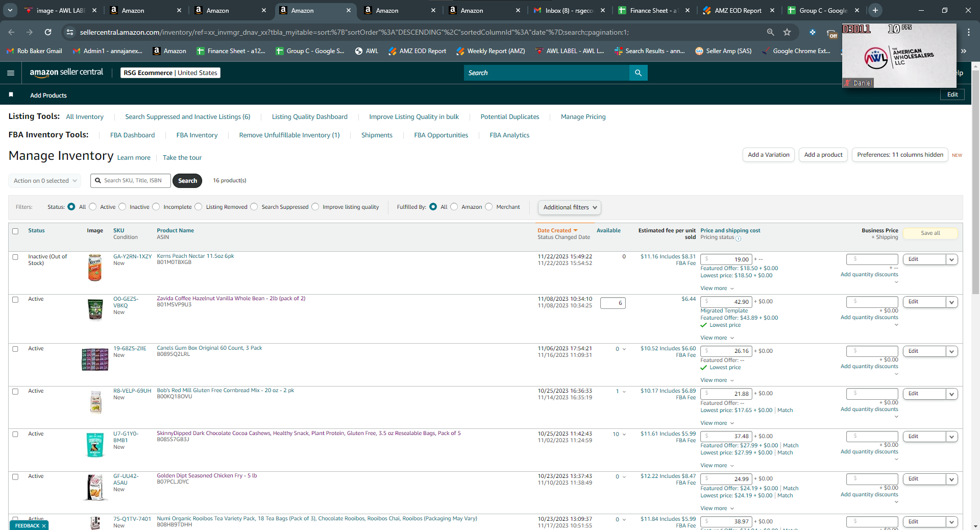980x530 pixels.
Task: Open Edit dropdown arrow for Zavida Coffee
Action: (951, 302)
